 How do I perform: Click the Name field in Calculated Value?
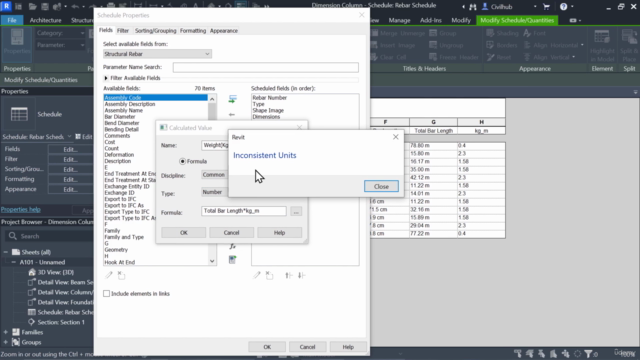215,145
